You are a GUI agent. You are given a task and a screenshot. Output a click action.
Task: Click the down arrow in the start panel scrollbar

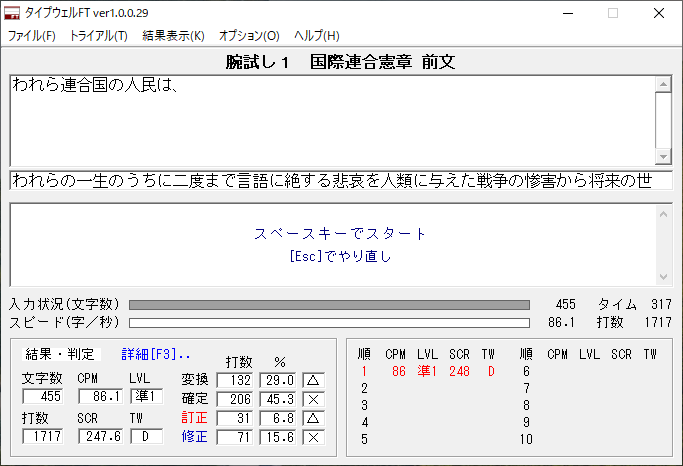[662, 276]
